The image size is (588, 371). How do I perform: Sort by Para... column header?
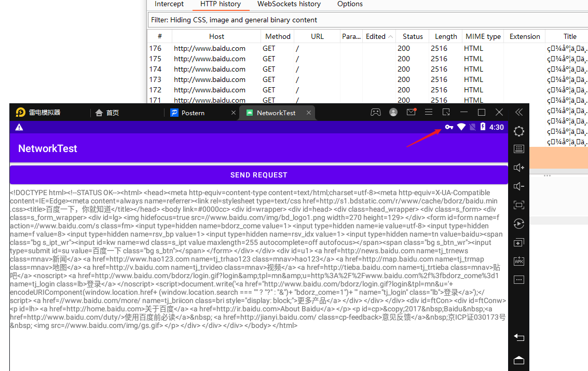point(351,36)
